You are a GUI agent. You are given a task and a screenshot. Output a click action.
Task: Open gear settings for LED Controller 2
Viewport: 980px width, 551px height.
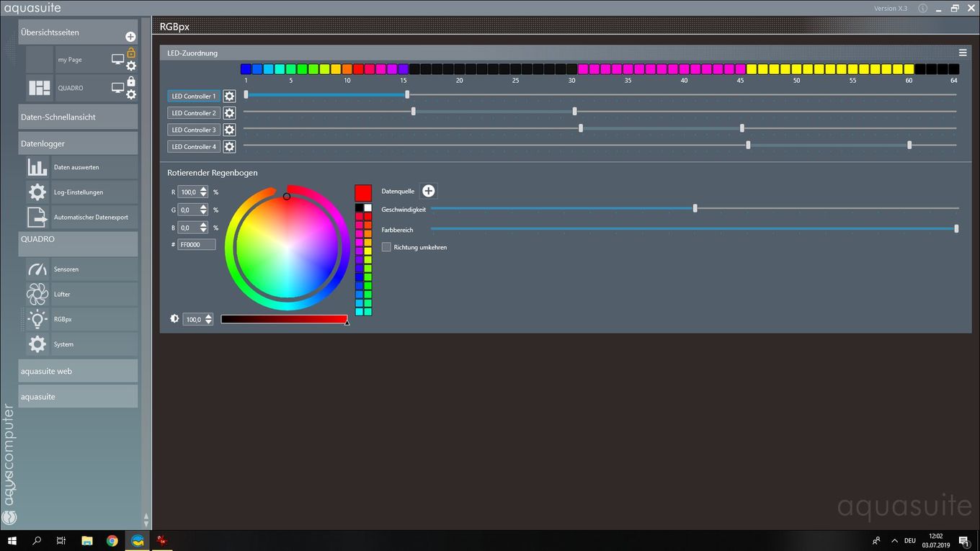pos(229,113)
